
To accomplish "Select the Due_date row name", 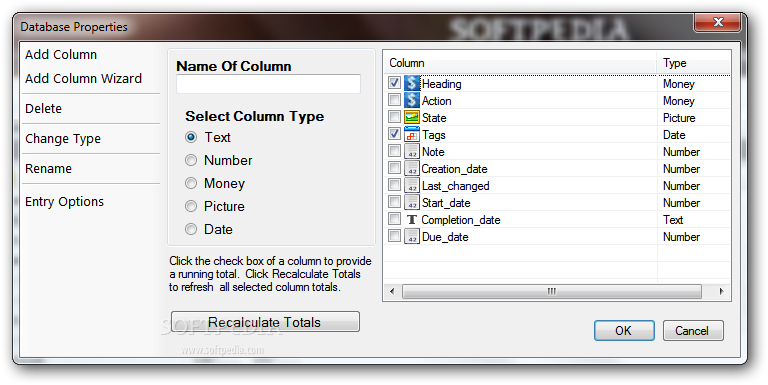I will coord(445,237).
